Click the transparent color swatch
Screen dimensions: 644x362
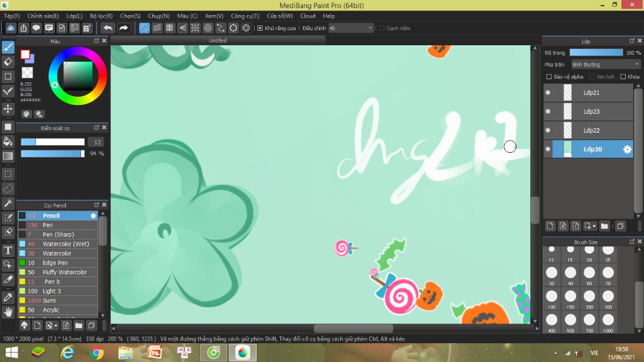(x=27, y=73)
